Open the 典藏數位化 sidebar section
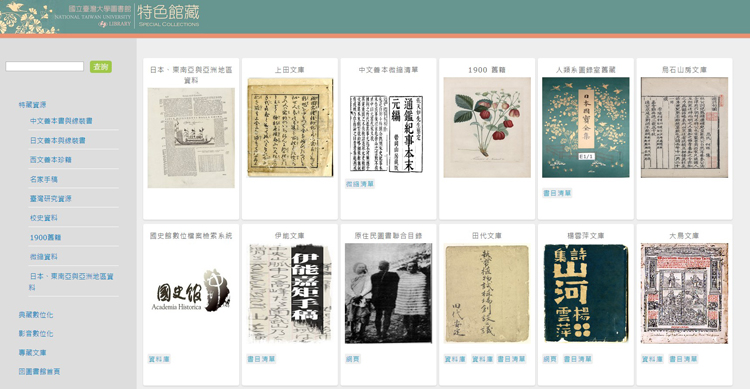The width and height of the screenshot is (750, 389). coord(36,315)
